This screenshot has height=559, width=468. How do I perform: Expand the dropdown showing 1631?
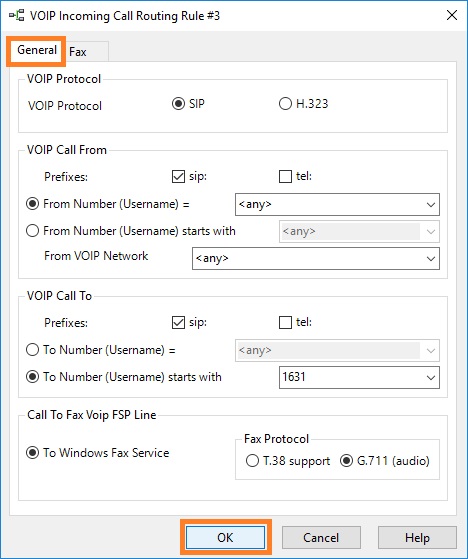coord(431,378)
